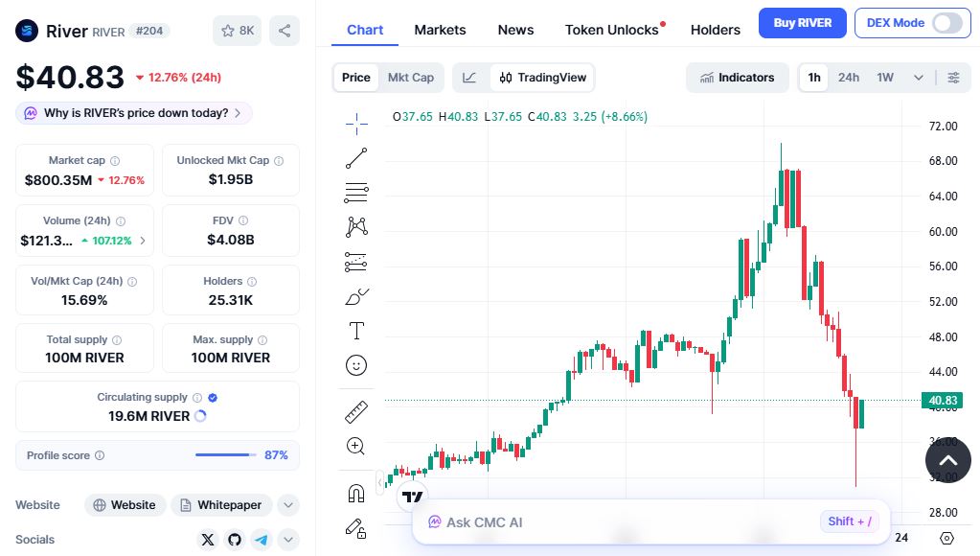Click the Buy RIVER button
The image size is (980, 556).
click(x=802, y=23)
